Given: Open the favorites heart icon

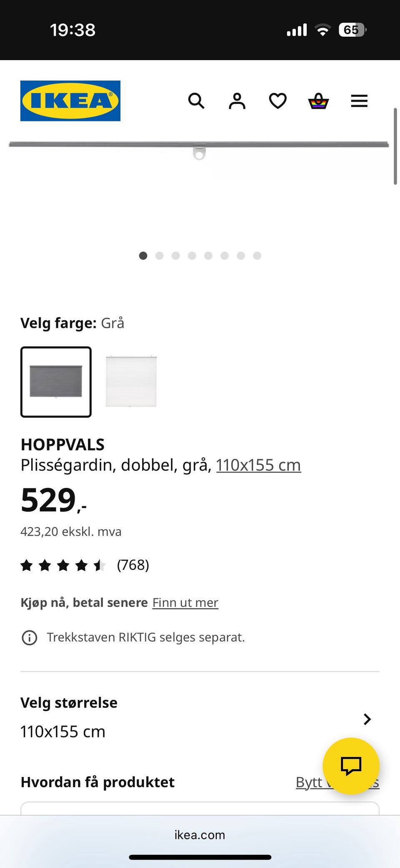Looking at the screenshot, I should [277, 101].
